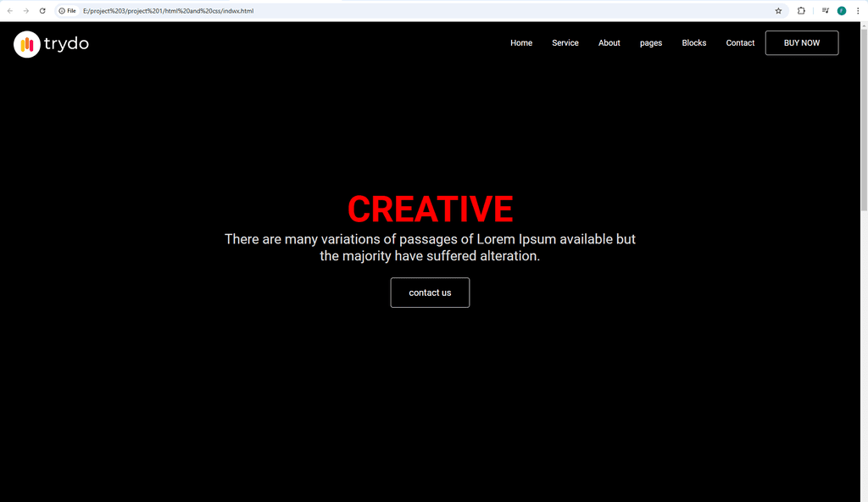Screen dimensions: 868x502
Task: Click the browser forward arrow
Action: [26, 10]
